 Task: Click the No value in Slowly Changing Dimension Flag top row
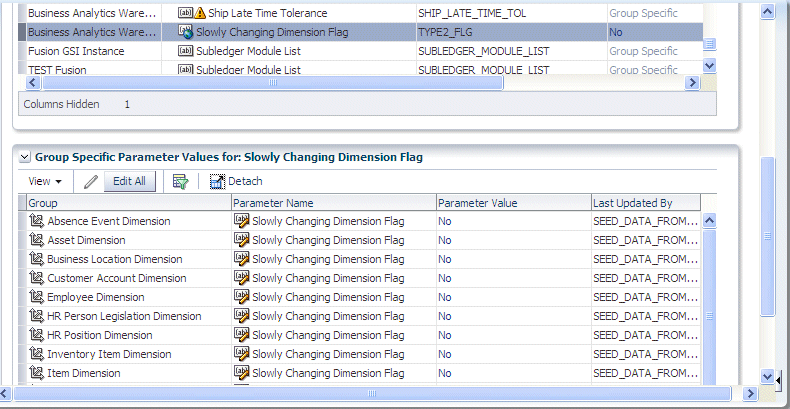(616, 32)
